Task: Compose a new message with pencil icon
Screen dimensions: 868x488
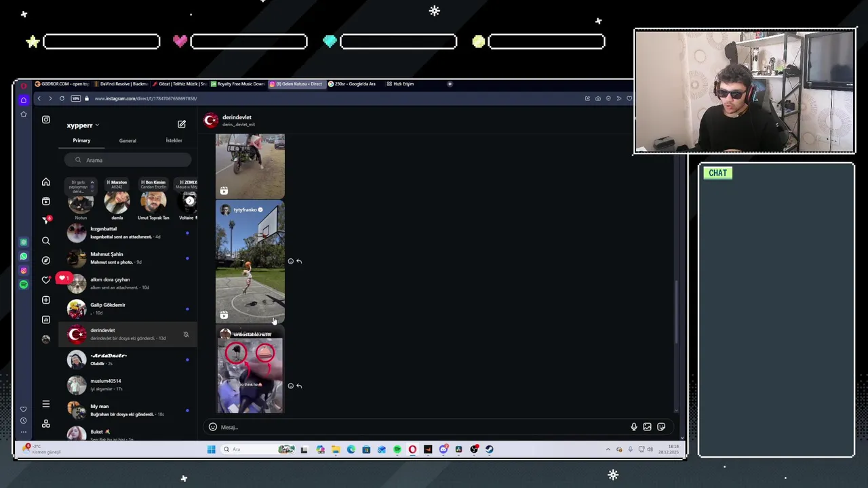Action: click(182, 124)
